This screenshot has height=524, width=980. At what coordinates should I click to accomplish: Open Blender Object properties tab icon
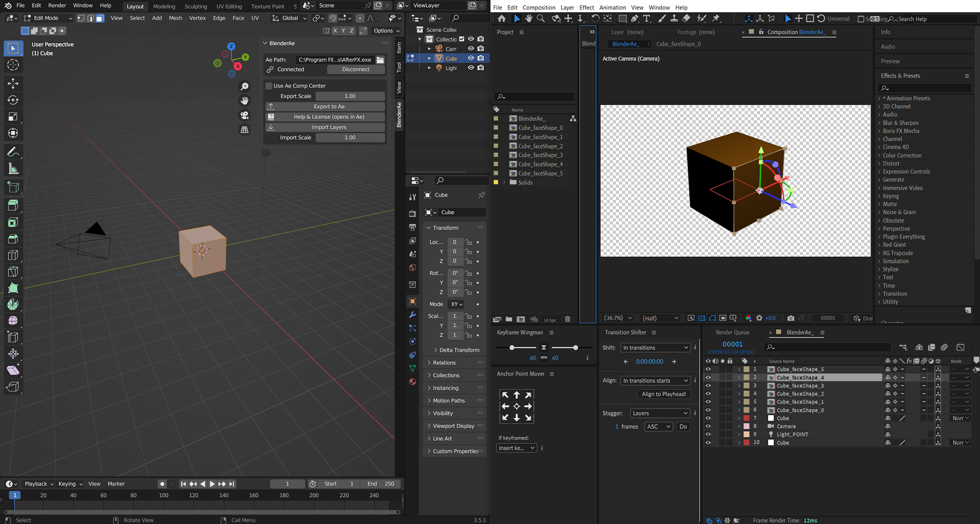(x=412, y=302)
